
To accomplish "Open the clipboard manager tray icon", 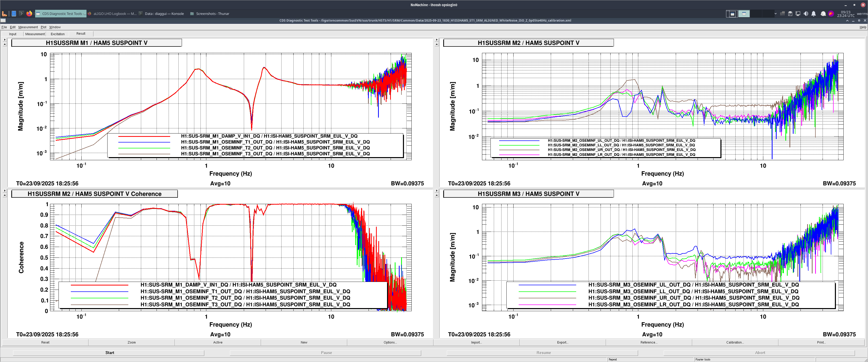I will pos(790,14).
